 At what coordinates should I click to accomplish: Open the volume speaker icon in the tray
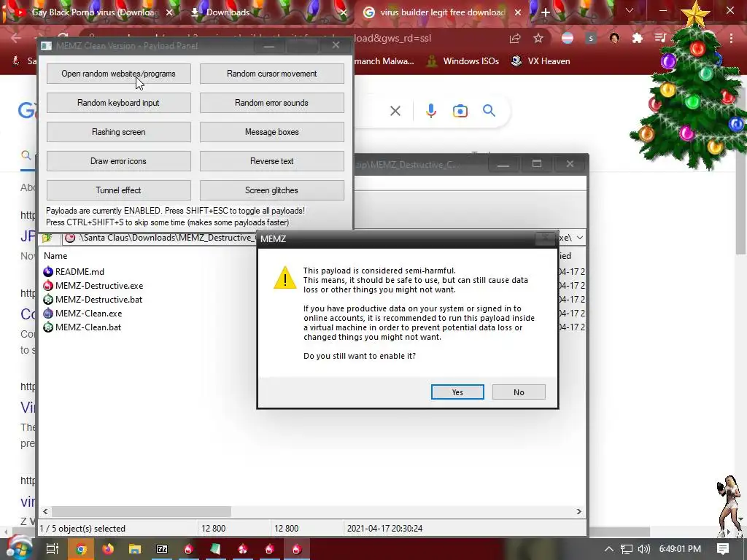pyautogui.click(x=643, y=549)
